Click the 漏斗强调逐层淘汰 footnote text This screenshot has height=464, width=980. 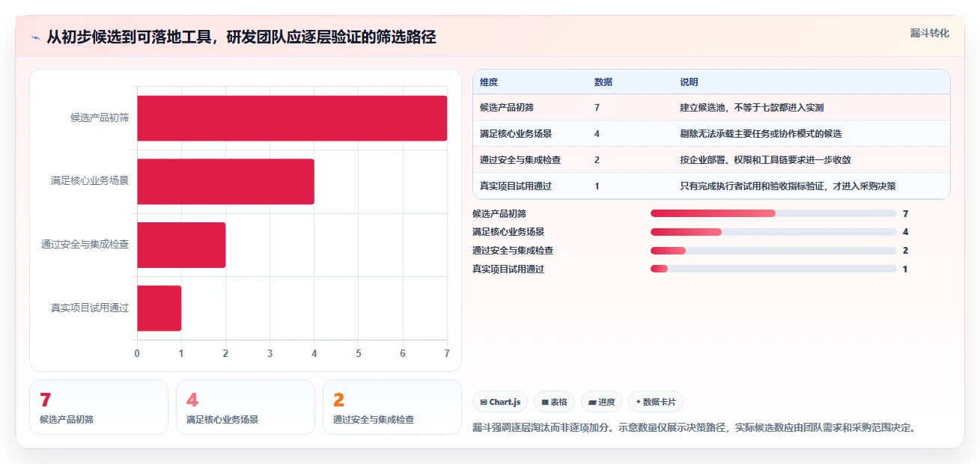[694, 428]
